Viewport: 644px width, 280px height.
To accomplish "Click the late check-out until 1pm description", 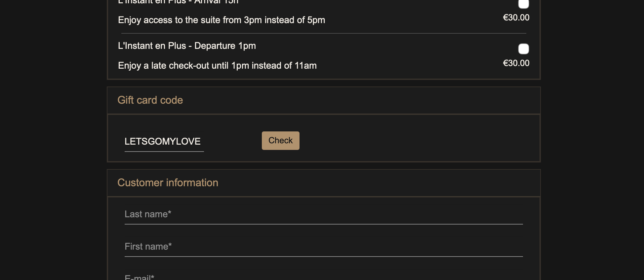I will click(217, 66).
